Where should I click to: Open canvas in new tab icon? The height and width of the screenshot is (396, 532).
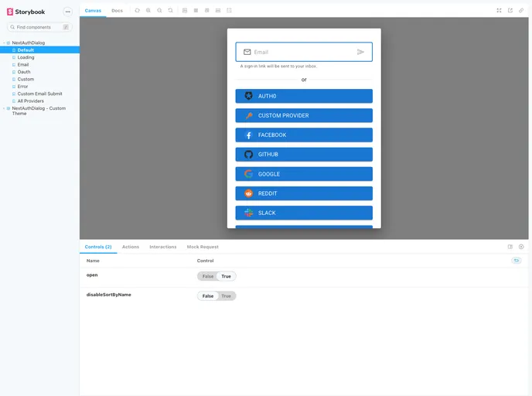click(510, 11)
